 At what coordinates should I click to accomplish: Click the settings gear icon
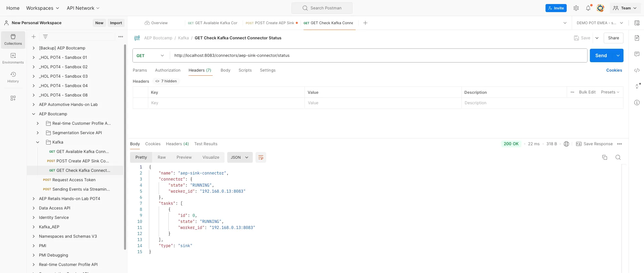[x=576, y=8]
